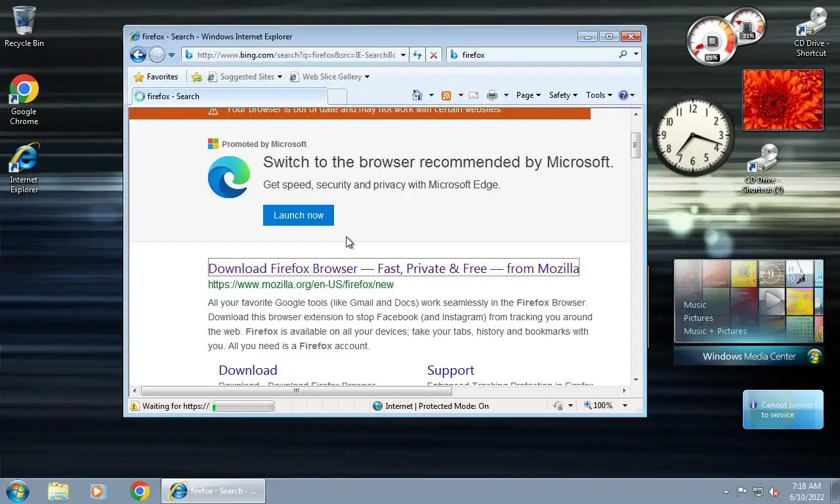Open Recycle Bin desktop icon
Screen dimensions: 840x504
tap(24, 27)
